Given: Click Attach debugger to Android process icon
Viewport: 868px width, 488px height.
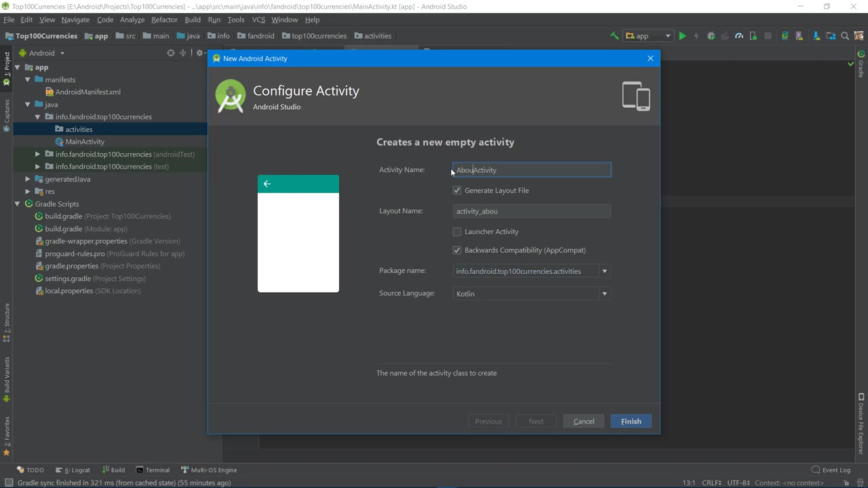Looking at the screenshot, I should pos(753,36).
